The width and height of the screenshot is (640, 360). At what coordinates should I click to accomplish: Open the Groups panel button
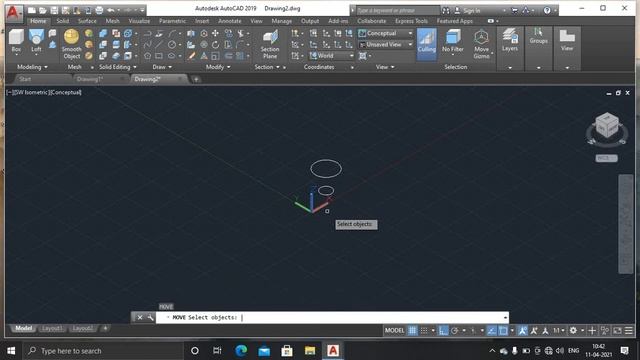click(x=538, y=37)
